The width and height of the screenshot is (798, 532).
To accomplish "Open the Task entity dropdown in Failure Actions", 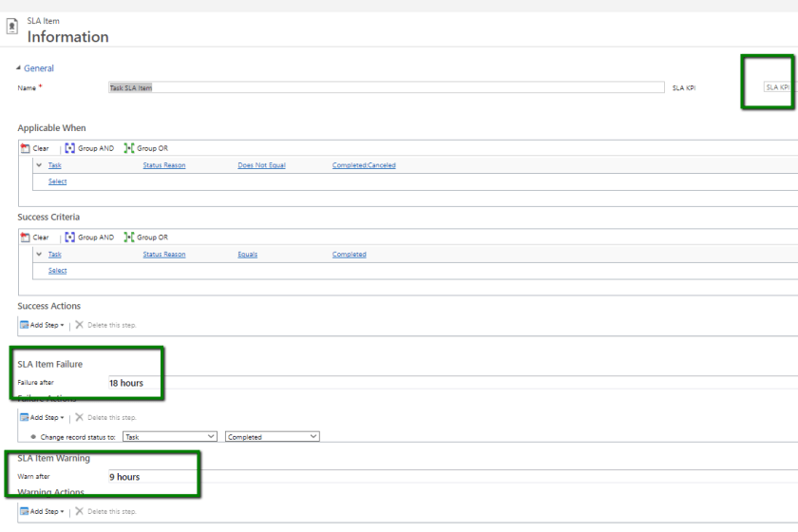I will point(171,436).
